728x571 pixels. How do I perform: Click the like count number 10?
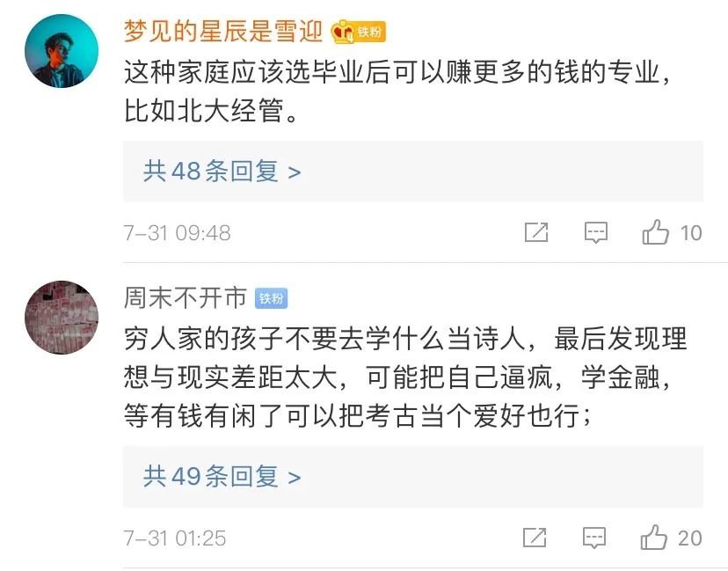(x=691, y=233)
